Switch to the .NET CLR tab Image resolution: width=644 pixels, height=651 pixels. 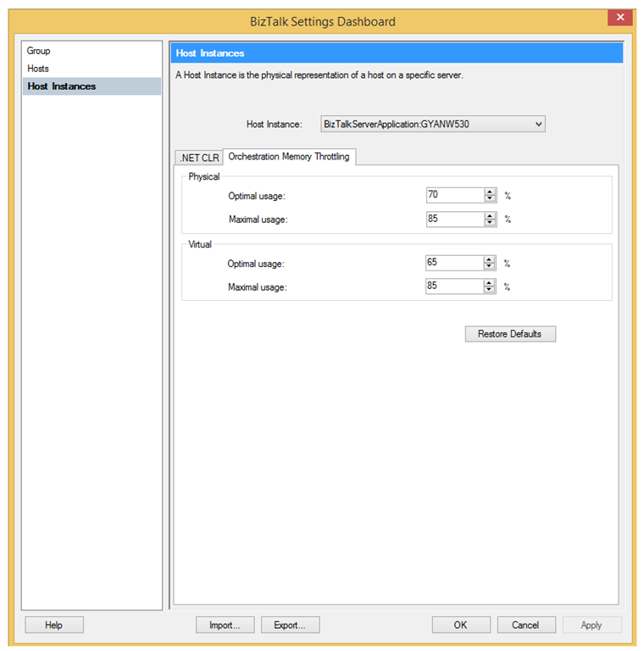(199, 158)
